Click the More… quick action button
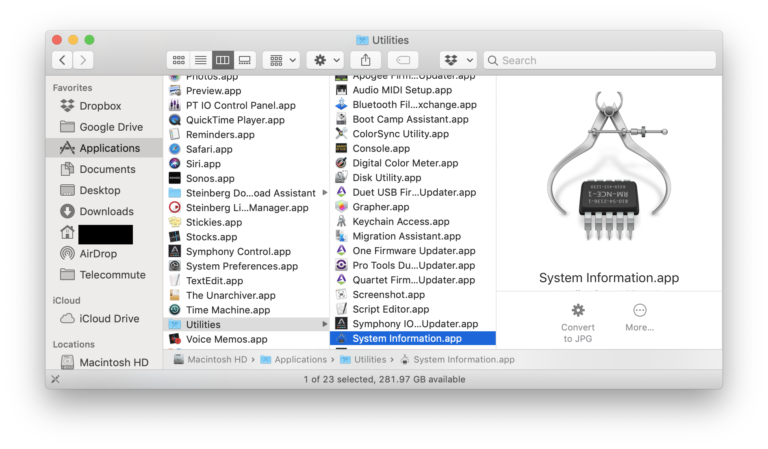 pos(640,317)
